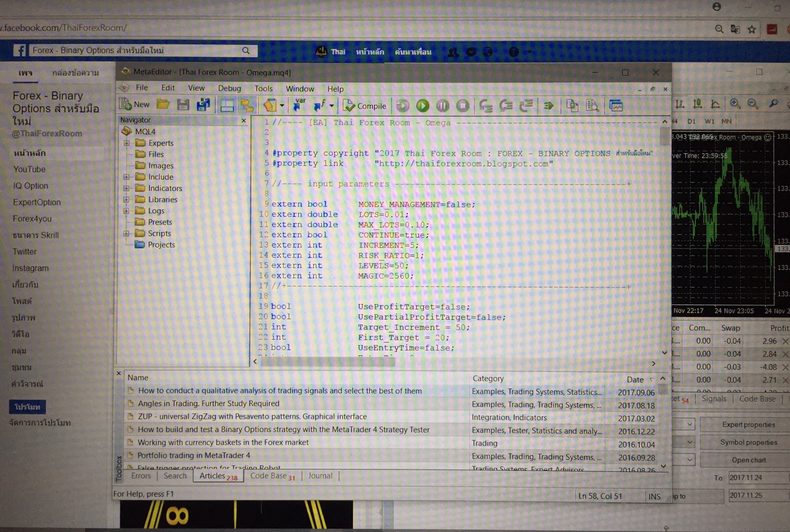The image size is (790, 532).
Task: Click the restart debugging icon
Action: pos(403,105)
